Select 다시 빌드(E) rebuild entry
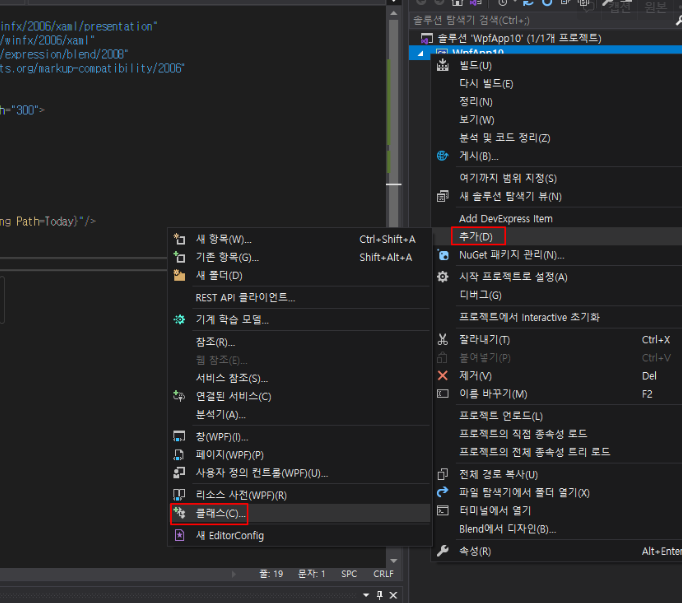The height and width of the screenshot is (603, 682). [486, 84]
